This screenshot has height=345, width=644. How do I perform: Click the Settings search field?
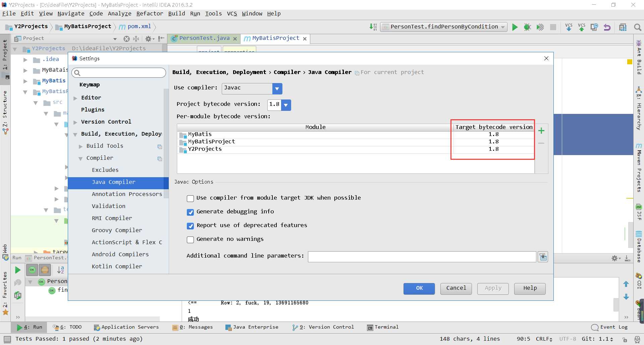tap(119, 73)
